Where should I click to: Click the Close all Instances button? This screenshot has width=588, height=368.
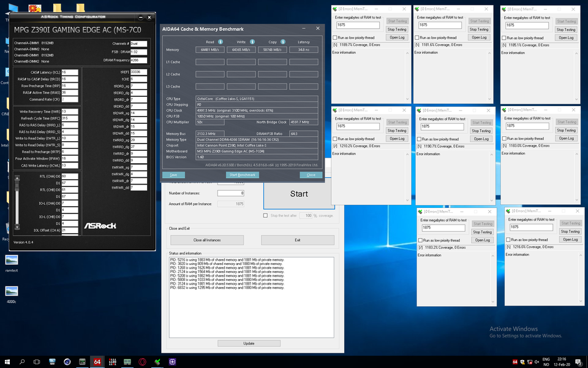(207, 240)
